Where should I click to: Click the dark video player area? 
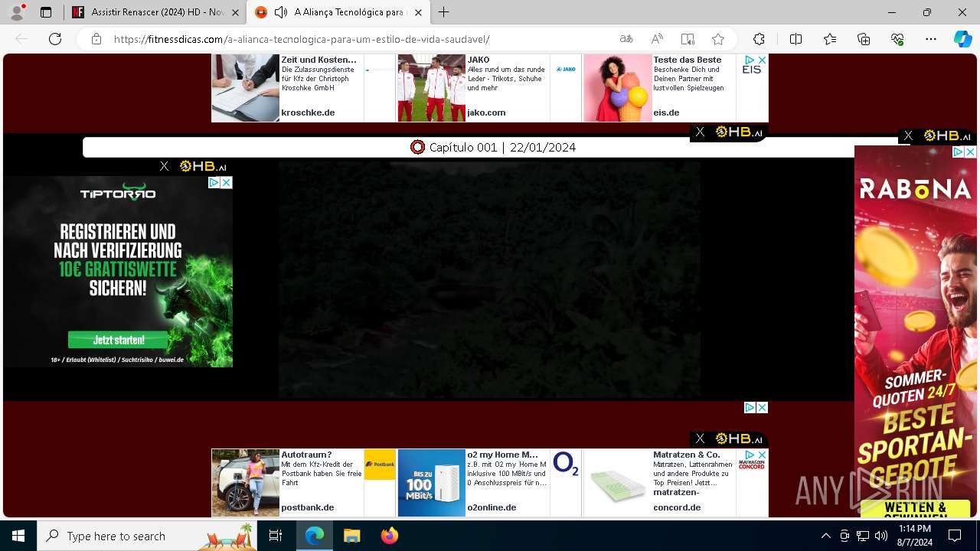pos(489,279)
